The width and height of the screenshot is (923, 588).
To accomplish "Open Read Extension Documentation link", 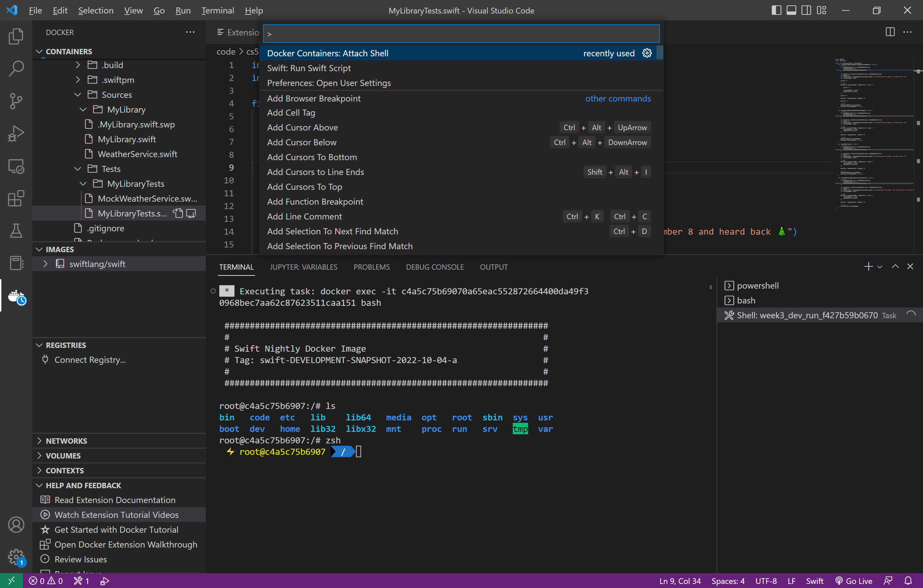I will click(115, 500).
